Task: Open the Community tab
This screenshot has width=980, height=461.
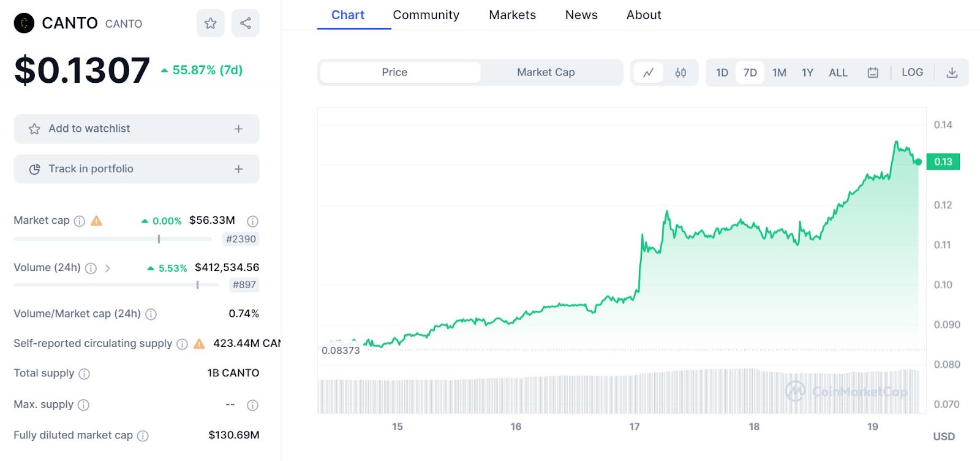Action: (426, 15)
